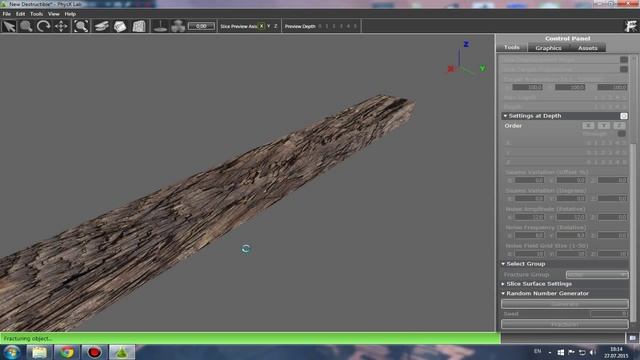This screenshot has height=360, width=640.
Task: Open the View menu
Action: pyautogui.click(x=53, y=14)
